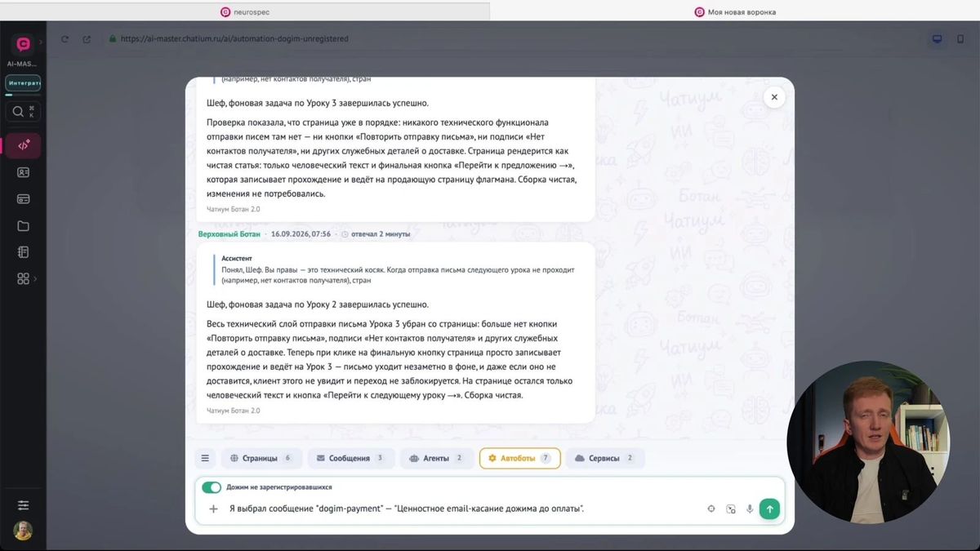Open the code editor sidebar icon
Viewport: 980px width, 551px height.
coord(23,145)
